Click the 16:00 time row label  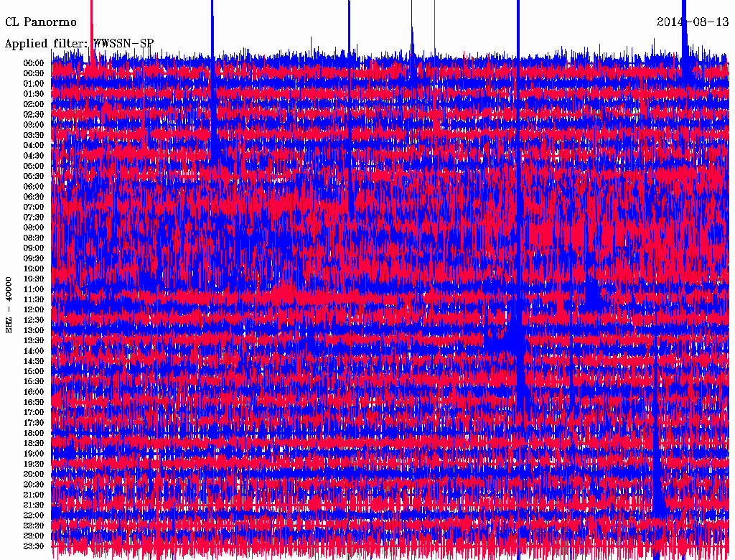coord(34,392)
